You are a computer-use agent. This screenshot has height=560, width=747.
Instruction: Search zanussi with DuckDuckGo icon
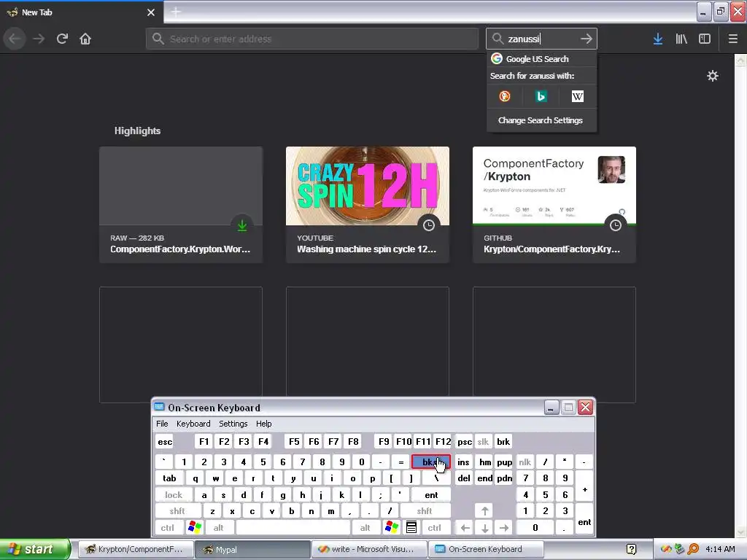(505, 97)
